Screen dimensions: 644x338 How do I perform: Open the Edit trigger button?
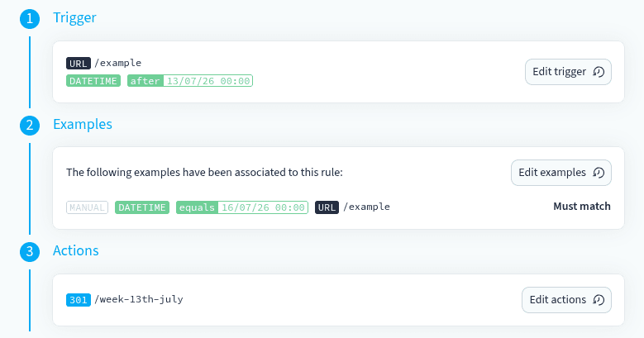[568, 72]
